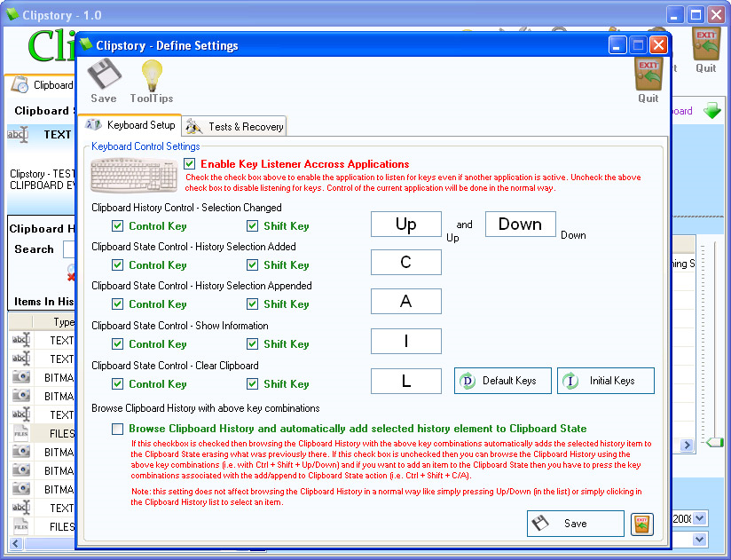Viewport: 731px width, 560px height.
Task: Enable Key Listener Accross Applications checkbox
Action: pos(189,163)
